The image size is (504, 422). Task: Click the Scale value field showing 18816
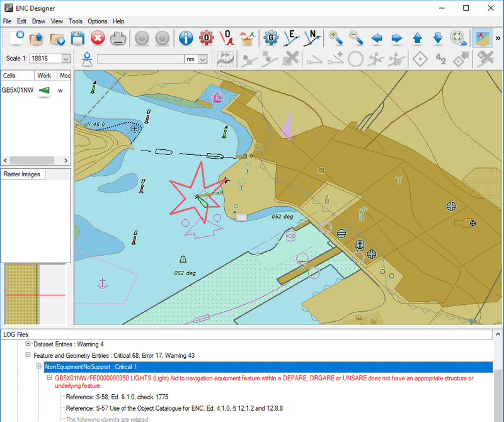click(x=45, y=59)
